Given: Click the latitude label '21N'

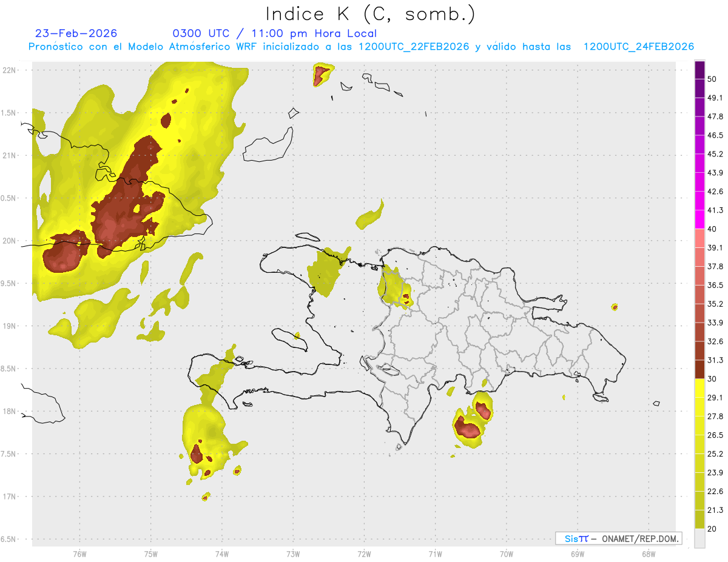Looking at the screenshot, I should (x=10, y=155).
